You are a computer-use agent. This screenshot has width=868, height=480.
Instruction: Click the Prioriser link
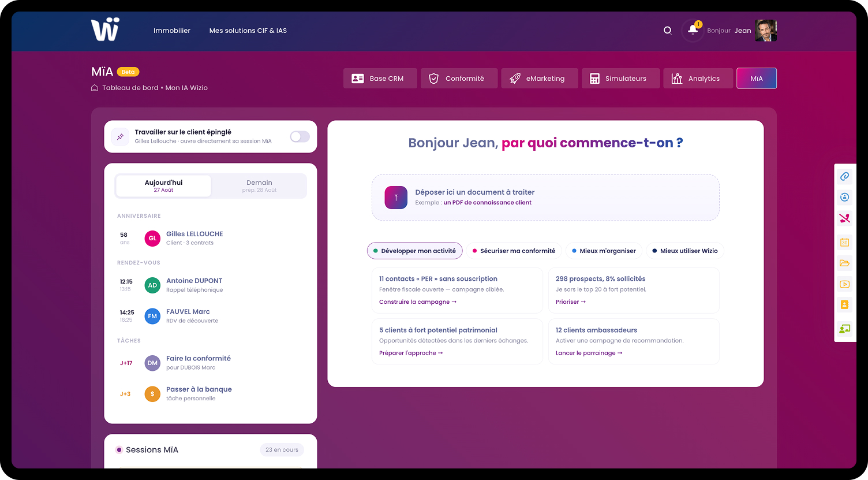point(571,302)
